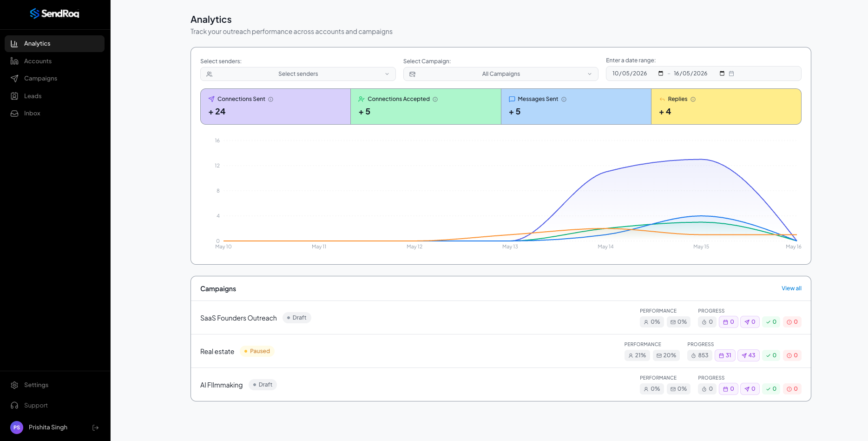Screen dimensions: 868x441
Task: Click the Select Campaign mail icon
Action: click(x=413, y=74)
